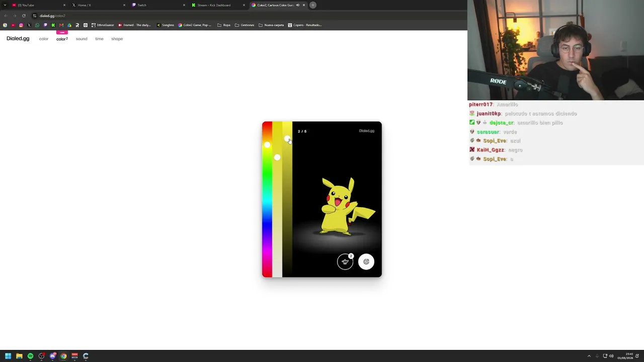Expand the tab search dropdown arrow

[x=5, y=5]
